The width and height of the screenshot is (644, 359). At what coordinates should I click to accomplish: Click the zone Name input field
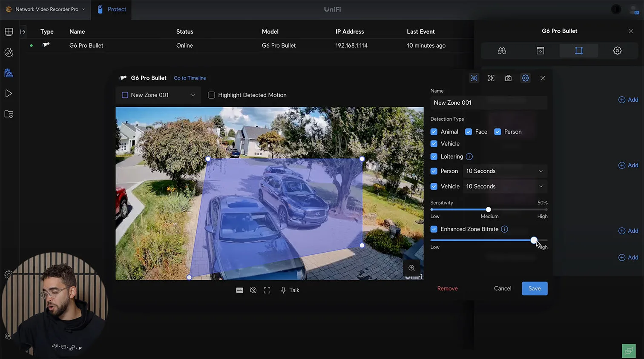pos(489,103)
